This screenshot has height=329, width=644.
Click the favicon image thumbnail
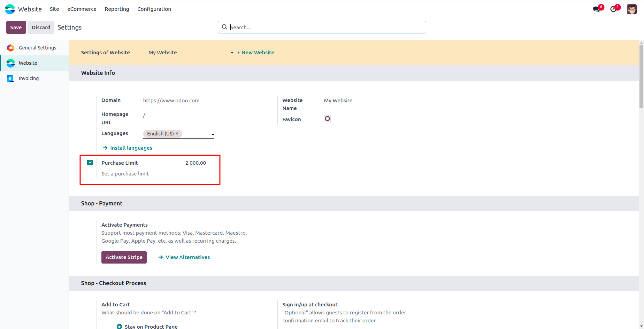[327, 119]
